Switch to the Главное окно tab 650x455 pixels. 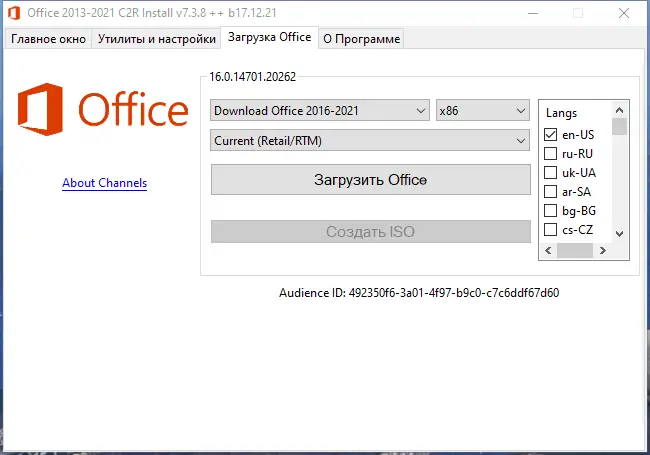48,39
